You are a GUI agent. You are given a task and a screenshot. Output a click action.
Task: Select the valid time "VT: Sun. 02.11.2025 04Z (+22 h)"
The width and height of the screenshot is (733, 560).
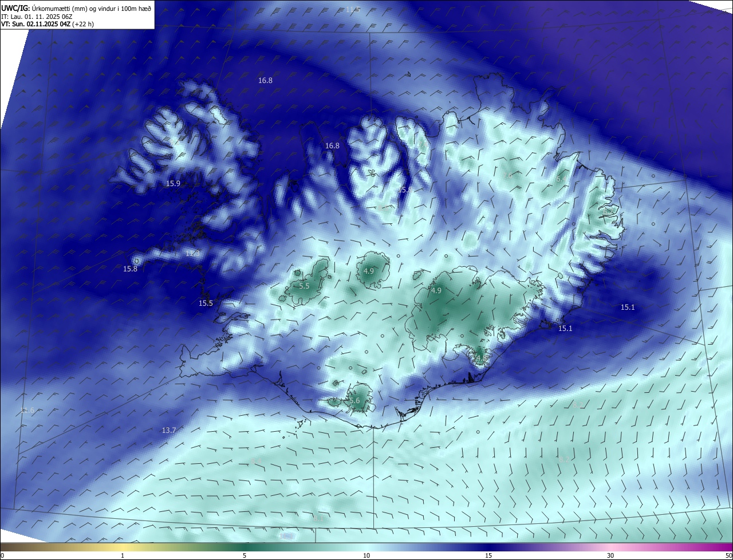48,23
